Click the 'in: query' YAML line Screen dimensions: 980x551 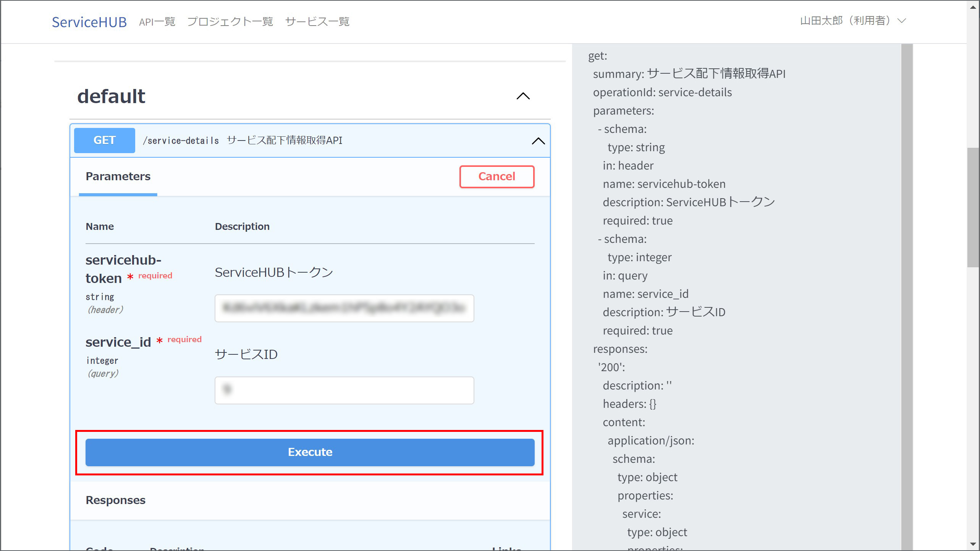point(625,276)
